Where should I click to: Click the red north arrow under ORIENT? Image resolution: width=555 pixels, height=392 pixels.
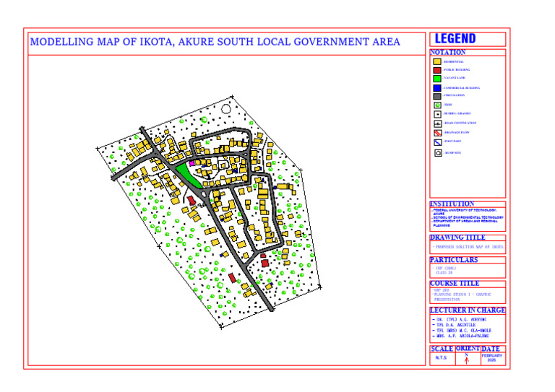(467, 360)
